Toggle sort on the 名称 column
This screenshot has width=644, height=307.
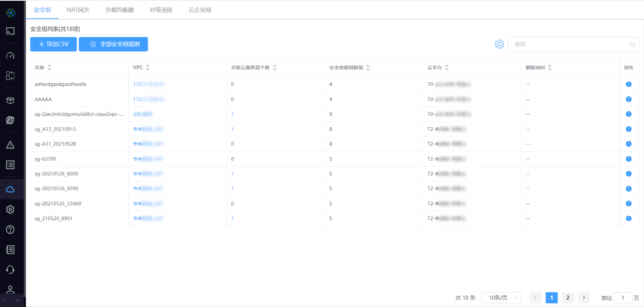(49, 67)
